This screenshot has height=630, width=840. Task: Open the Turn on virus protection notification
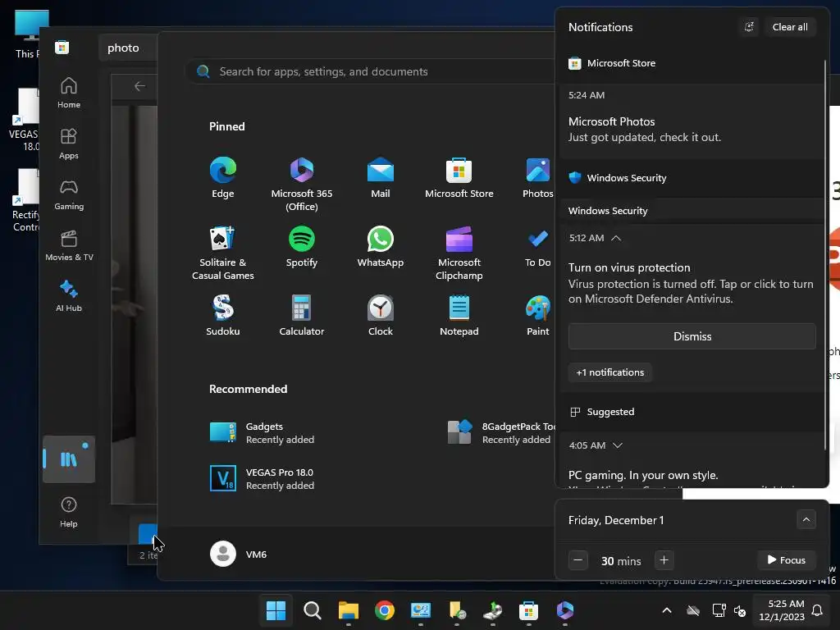[x=691, y=283]
